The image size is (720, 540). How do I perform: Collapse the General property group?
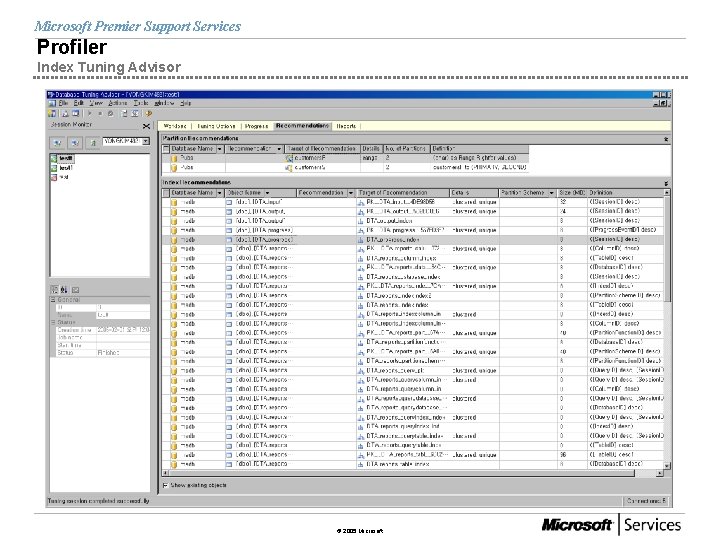[x=53, y=299]
